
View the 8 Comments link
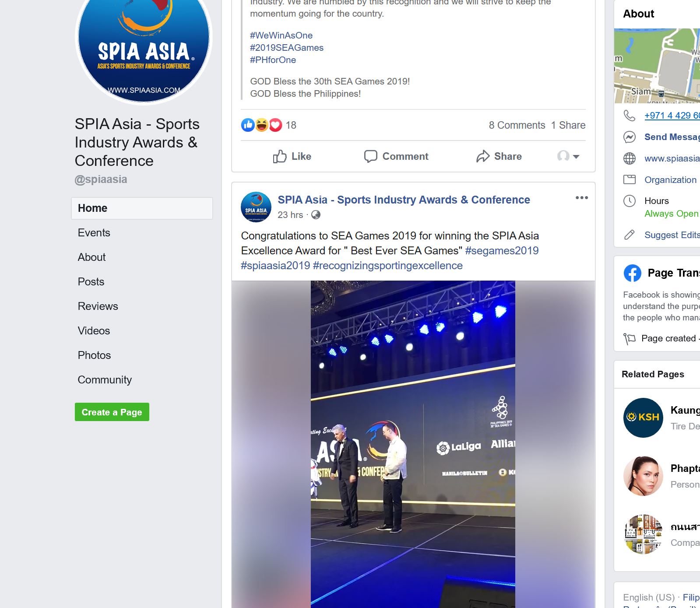pyautogui.click(x=517, y=125)
